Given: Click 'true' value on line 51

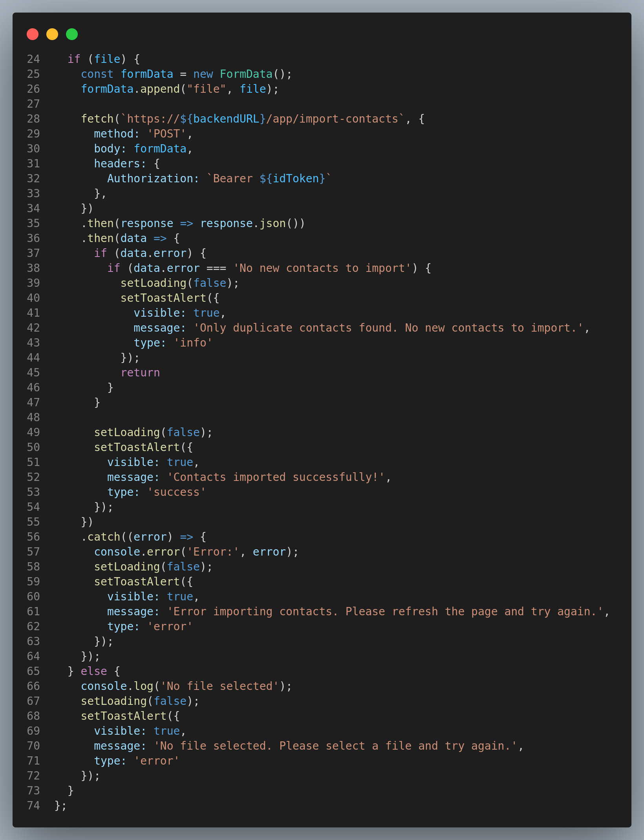Looking at the screenshot, I should pos(180,462).
